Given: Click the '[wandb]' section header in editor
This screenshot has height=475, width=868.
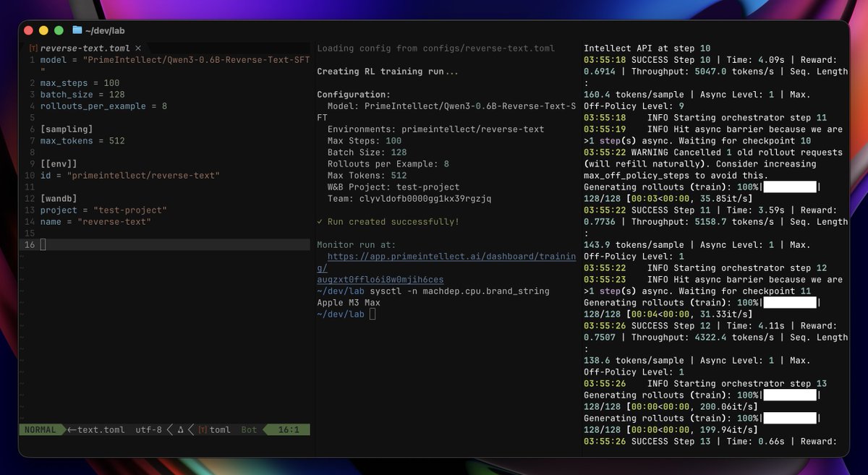Looking at the screenshot, I should pyautogui.click(x=59, y=199).
